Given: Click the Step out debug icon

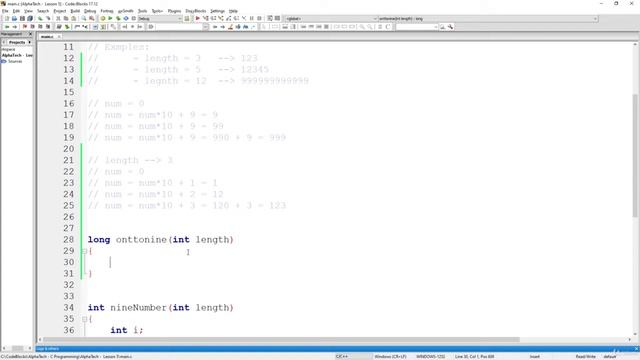Looking at the screenshot, I should coord(229,18).
